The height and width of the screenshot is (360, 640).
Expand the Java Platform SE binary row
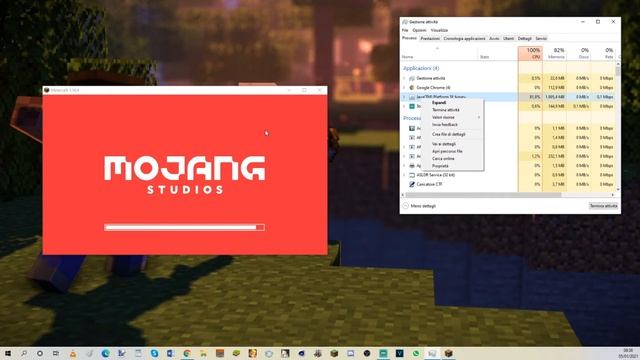[404, 97]
